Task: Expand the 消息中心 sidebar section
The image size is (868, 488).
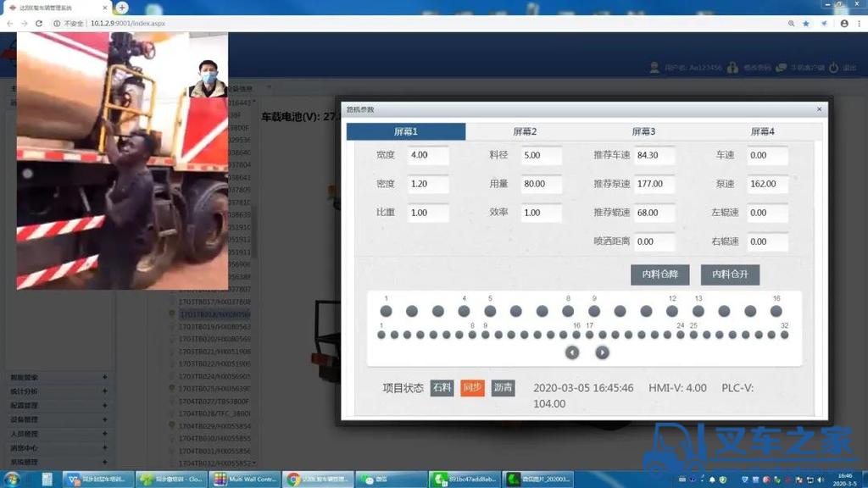Action: click(x=58, y=447)
